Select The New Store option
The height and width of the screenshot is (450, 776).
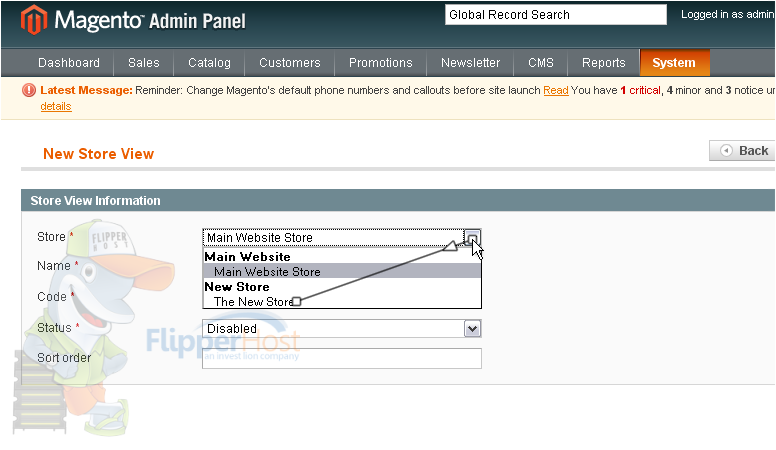(342, 301)
